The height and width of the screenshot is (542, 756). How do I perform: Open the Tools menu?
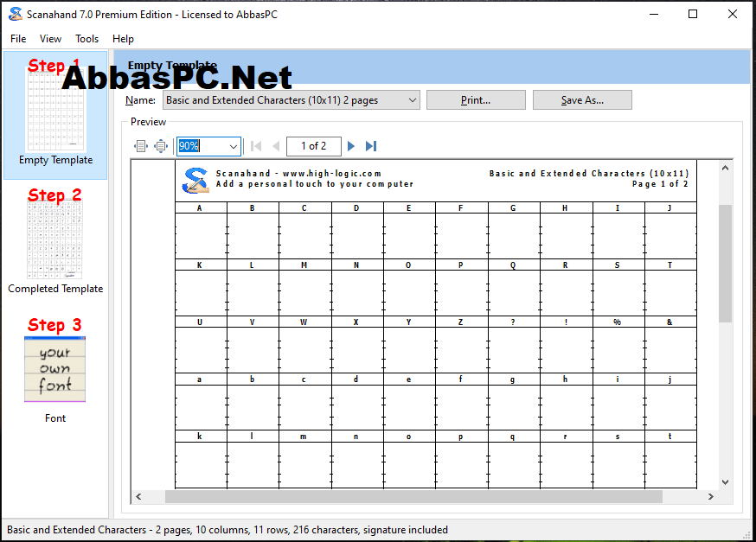(x=86, y=39)
